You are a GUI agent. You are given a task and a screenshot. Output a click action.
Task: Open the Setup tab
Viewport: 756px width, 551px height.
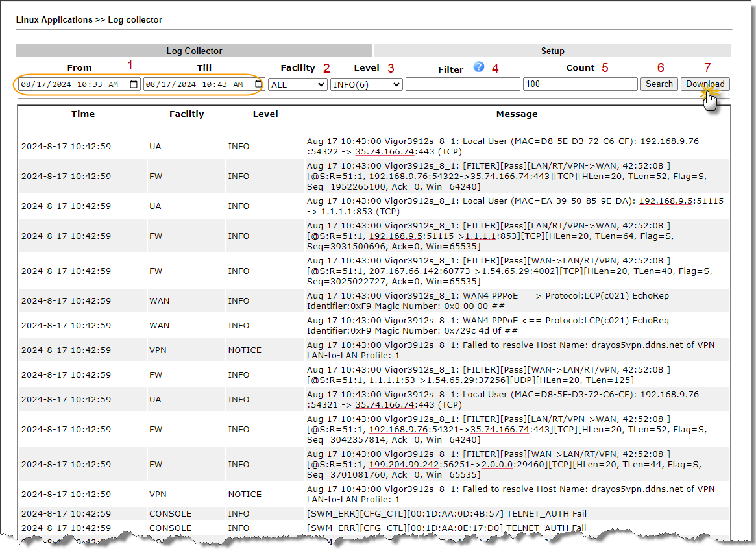(552, 51)
